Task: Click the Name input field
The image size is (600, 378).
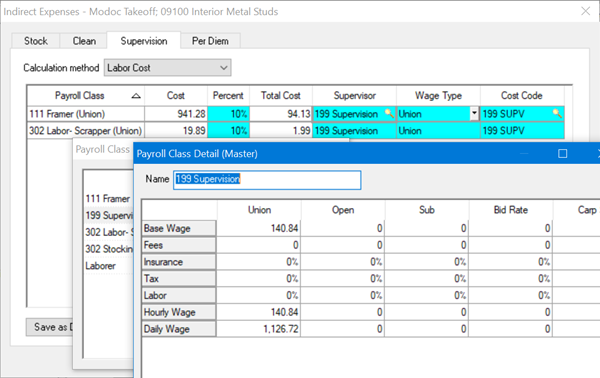Action: tap(267, 180)
